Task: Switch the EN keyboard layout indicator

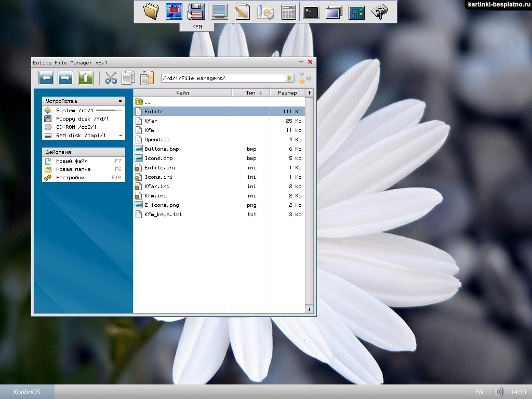Action: [x=478, y=392]
